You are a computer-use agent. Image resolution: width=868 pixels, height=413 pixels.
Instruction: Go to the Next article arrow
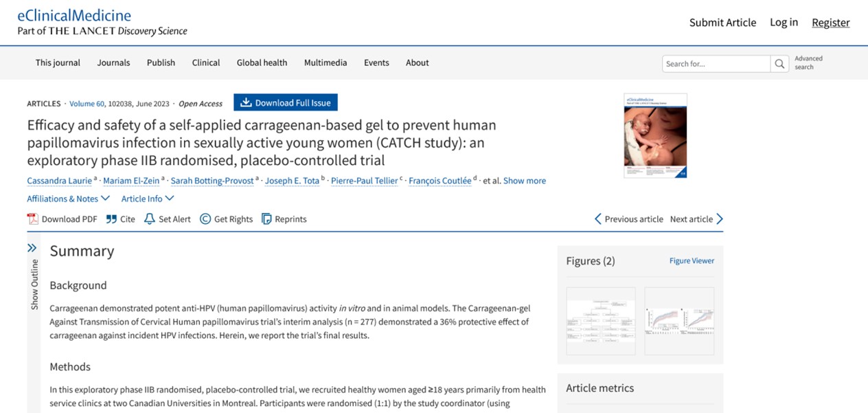click(719, 219)
